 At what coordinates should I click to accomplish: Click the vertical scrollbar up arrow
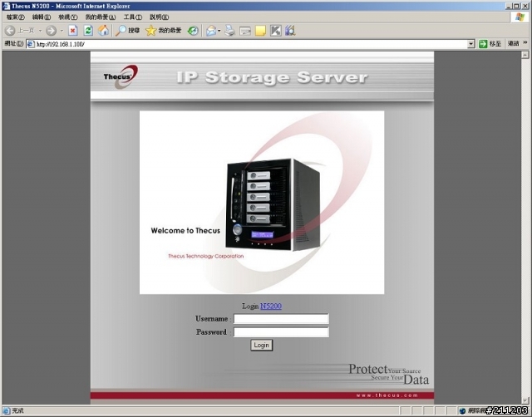coord(525,55)
